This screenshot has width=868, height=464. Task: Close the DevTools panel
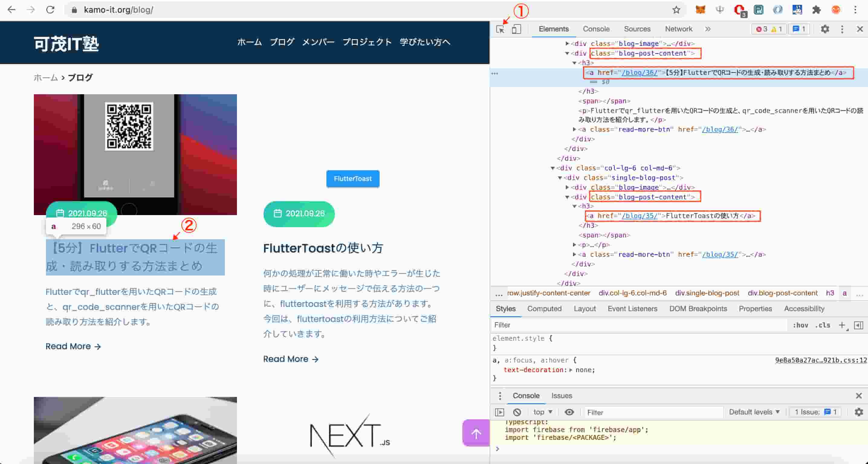860,29
